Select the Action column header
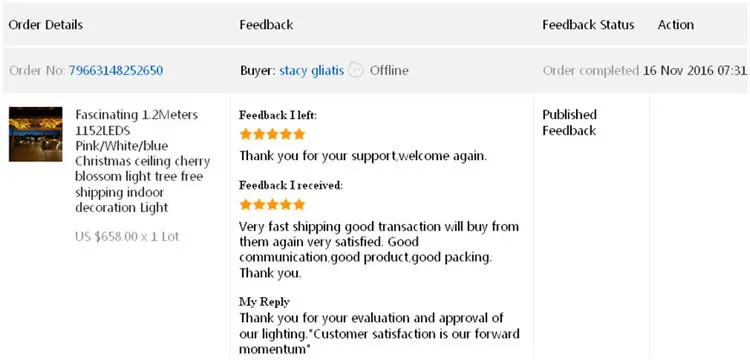Image resolution: width=750 pixels, height=360 pixels. coord(675,25)
